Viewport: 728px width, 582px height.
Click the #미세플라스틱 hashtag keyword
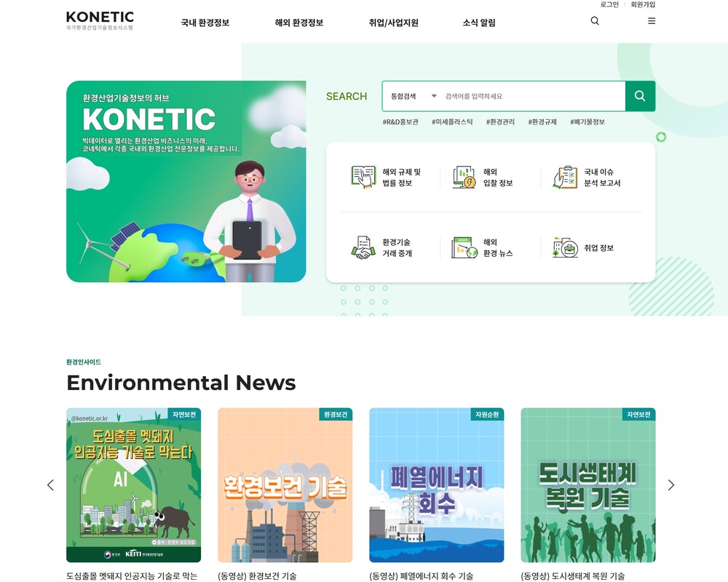452,122
